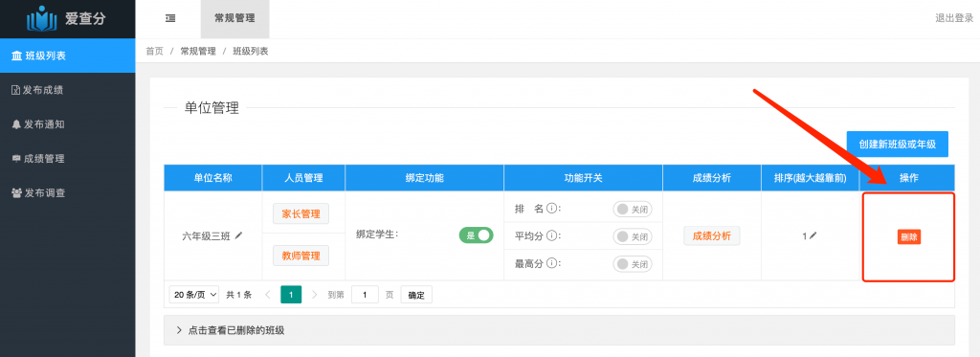Open 发布通知 in the sidebar
Screen dimensions: 980x357
pyautogui.click(x=68, y=124)
